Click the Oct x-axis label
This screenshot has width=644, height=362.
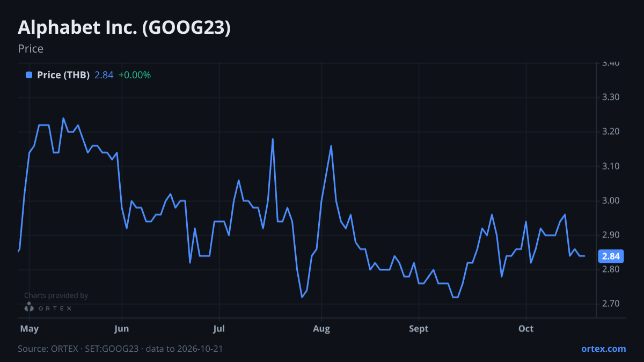point(526,329)
